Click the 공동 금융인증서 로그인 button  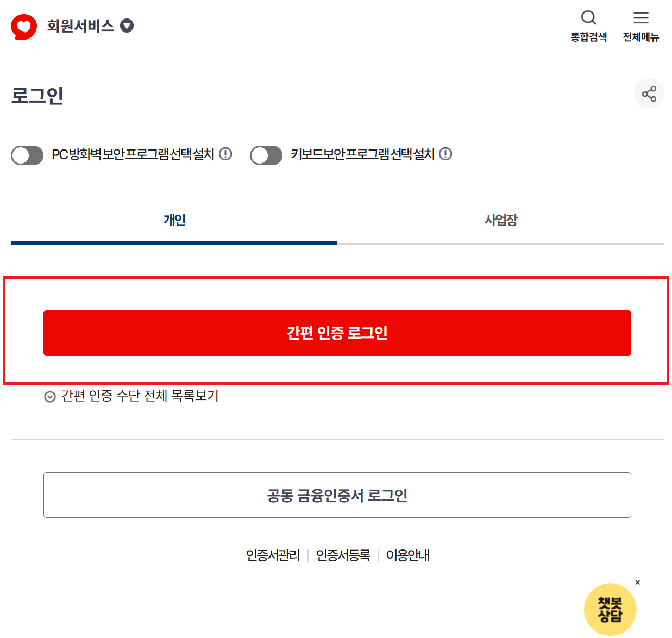[x=337, y=495]
